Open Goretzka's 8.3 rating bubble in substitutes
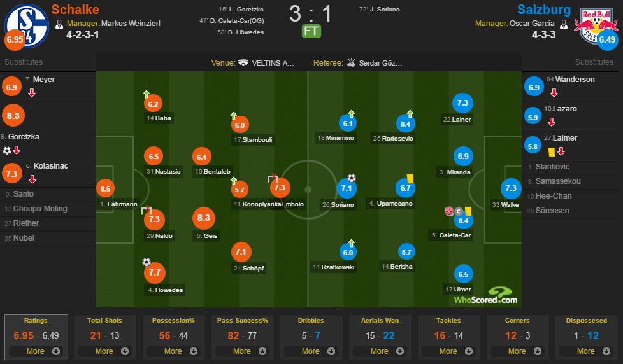This screenshot has height=364, width=623. tap(13, 116)
